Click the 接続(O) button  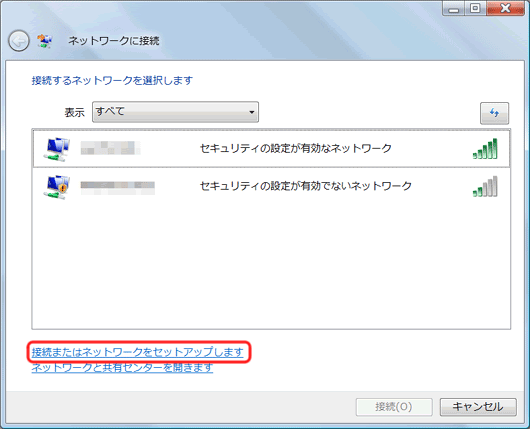click(394, 407)
